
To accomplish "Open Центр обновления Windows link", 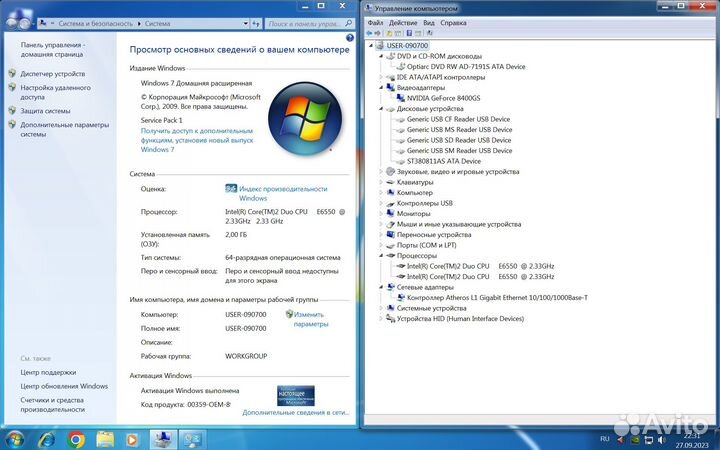I will point(64,386).
